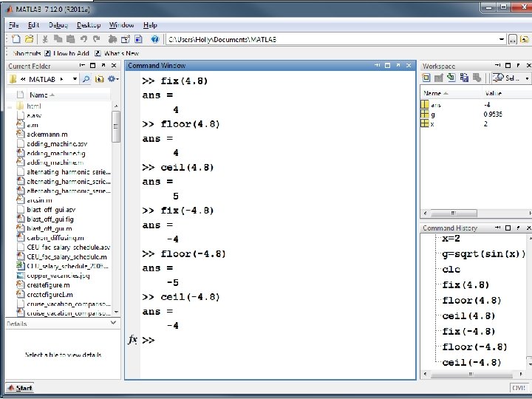Open the Profiler icon in toolbar
The height and width of the screenshot is (399, 532).
tap(138, 39)
